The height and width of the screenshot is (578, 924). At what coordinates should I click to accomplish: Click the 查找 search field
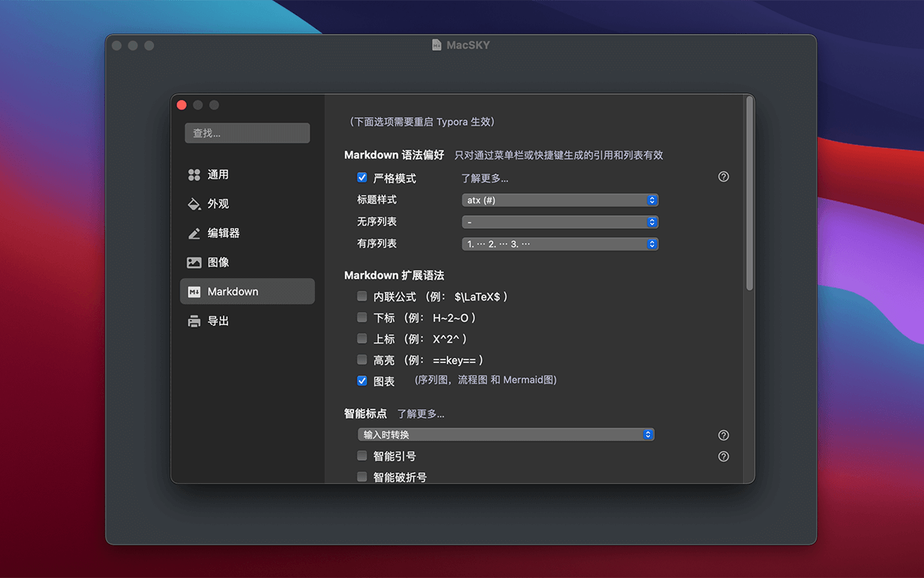pyautogui.click(x=247, y=133)
